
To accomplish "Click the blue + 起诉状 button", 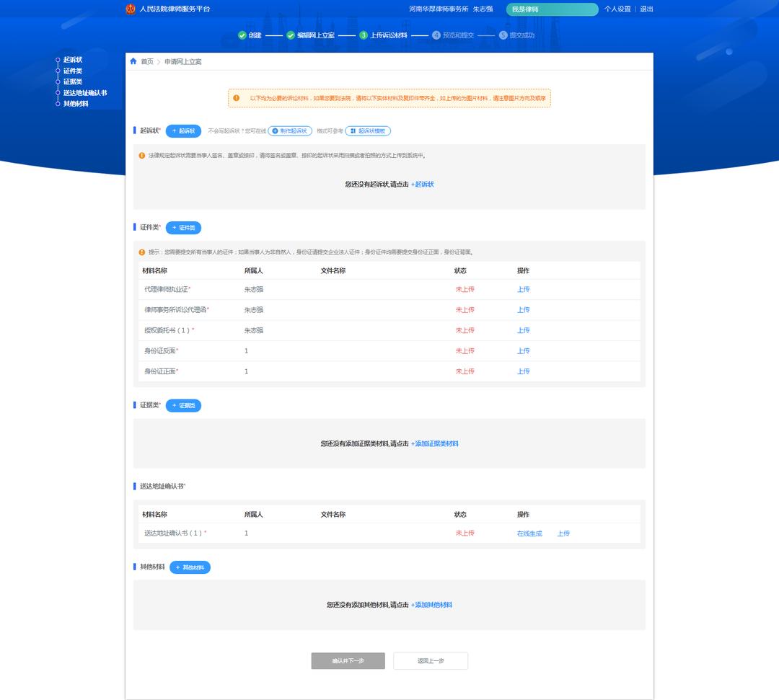I will pyautogui.click(x=183, y=131).
